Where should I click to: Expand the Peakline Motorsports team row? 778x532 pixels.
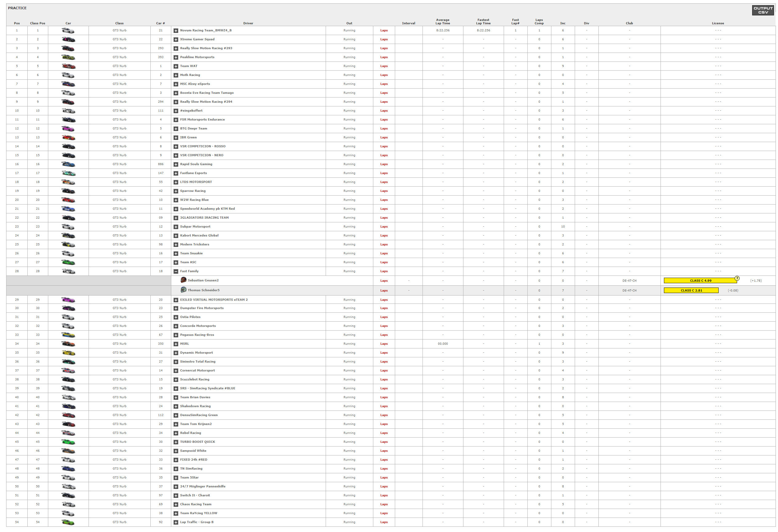click(176, 57)
